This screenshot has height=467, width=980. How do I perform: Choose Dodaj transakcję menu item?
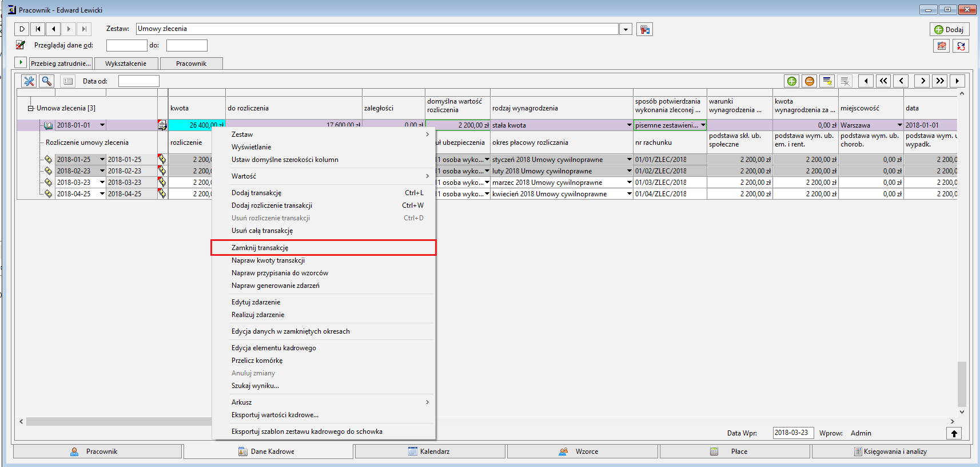(324, 193)
